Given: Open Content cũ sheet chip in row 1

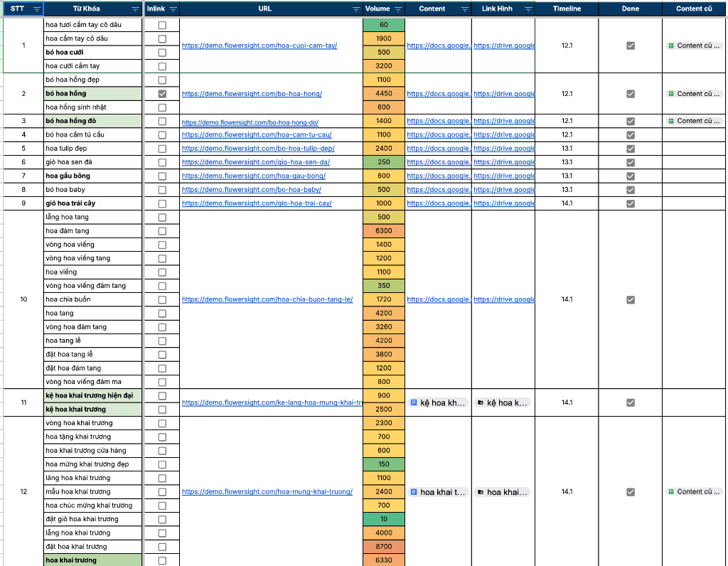Looking at the screenshot, I should (694, 46).
